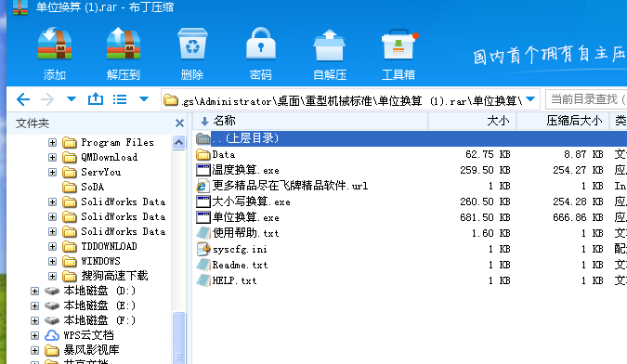Click the 1.60 KB size value
Viewport: 627px width, 364px height.
click(x=491, y=233)
